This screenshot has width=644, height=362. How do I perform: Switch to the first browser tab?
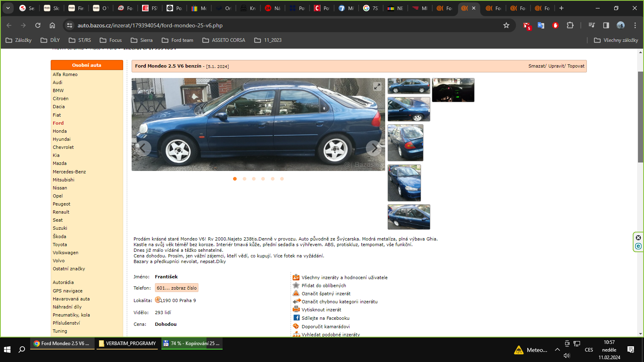coord(27,8)
